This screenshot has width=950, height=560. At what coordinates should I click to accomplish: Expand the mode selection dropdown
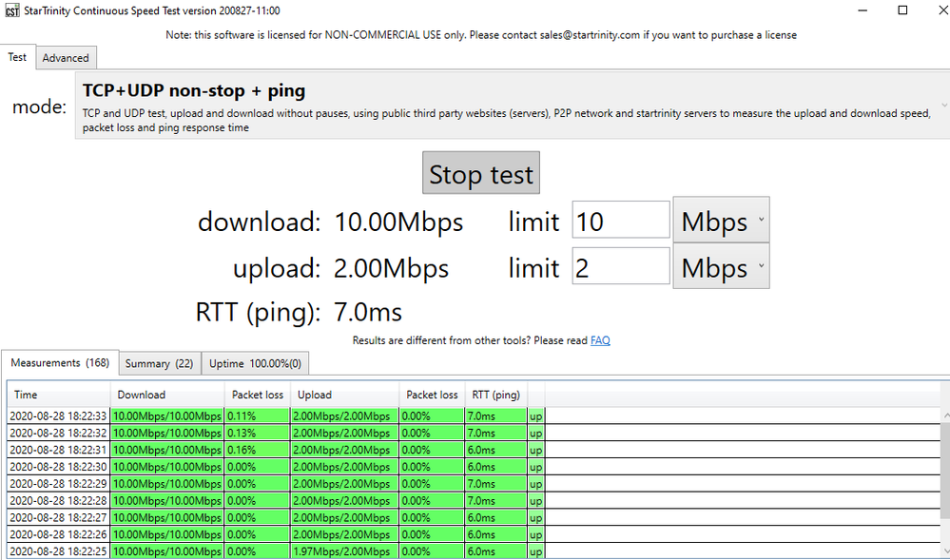click(x=944, y=105)
